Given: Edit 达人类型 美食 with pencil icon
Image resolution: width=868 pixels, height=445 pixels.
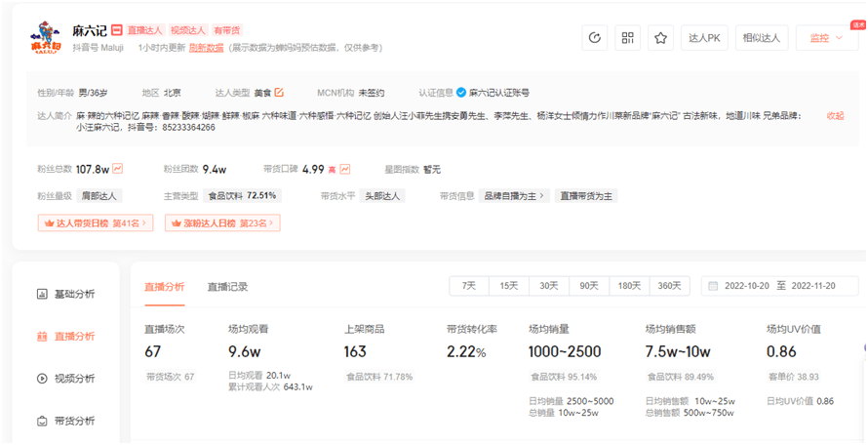Looking at the screenshot, I should (x=279, y=93).
